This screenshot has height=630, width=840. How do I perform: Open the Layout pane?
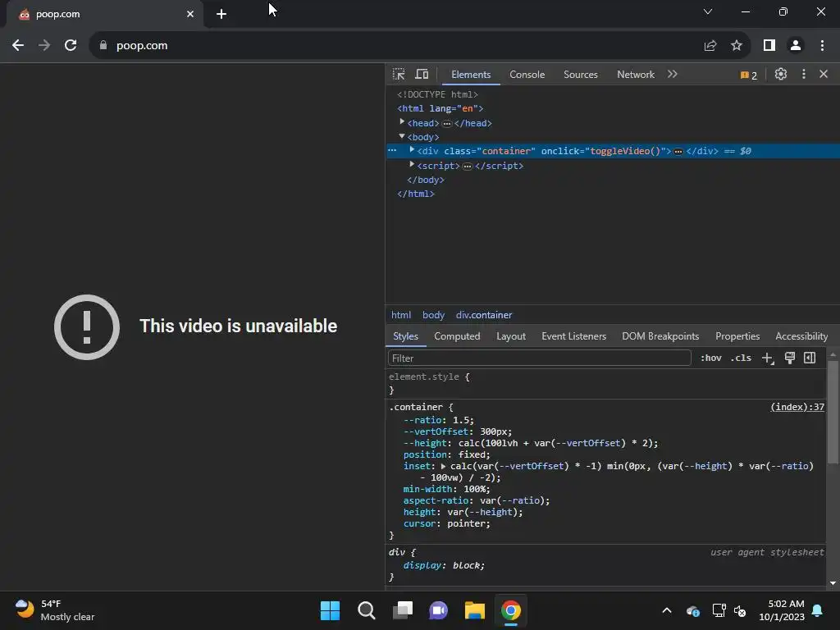tap(510, 336)
